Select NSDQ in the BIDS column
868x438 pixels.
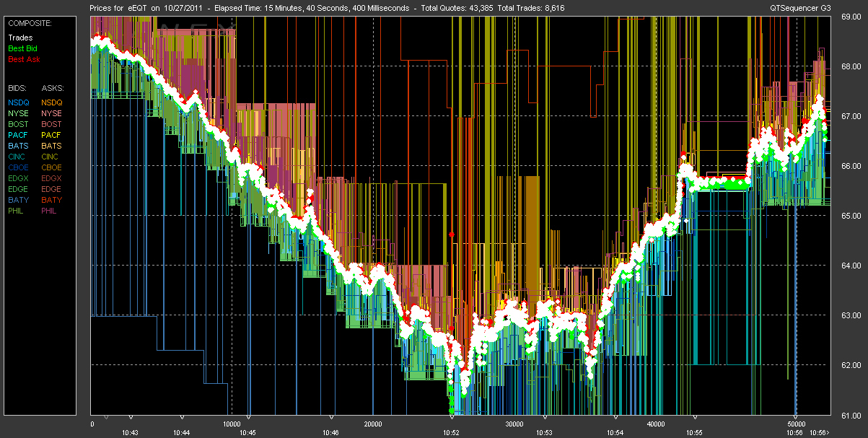pos(19,102)
